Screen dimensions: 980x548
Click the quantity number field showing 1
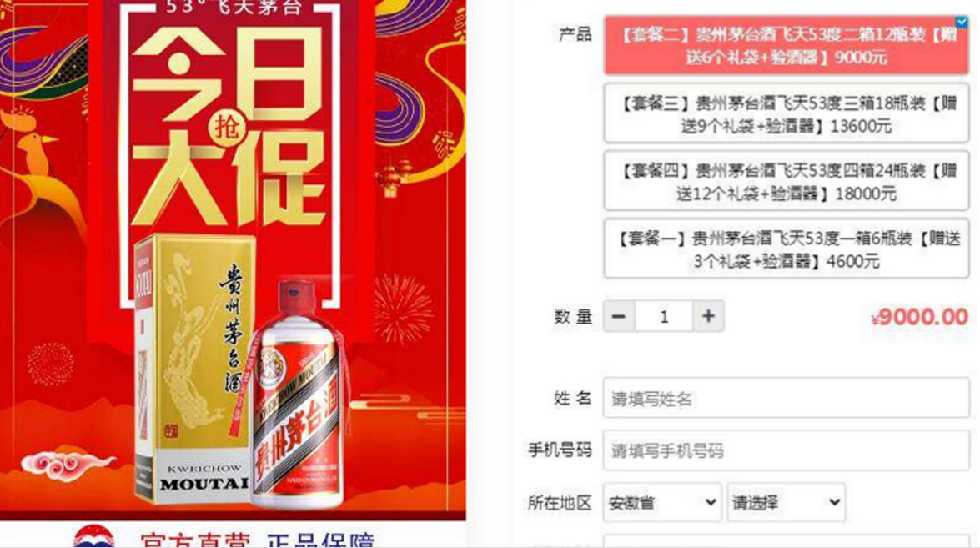tap(664, 316)
